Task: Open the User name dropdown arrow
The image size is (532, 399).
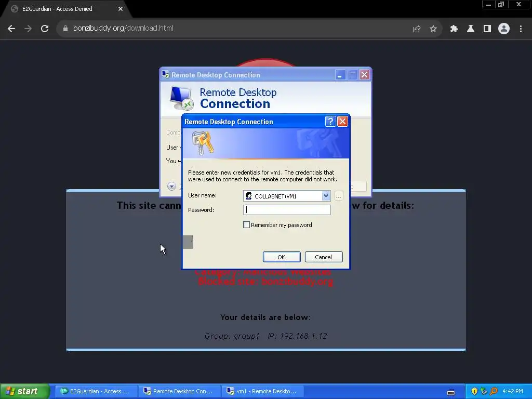Action: pyautogui.click(x=326, y=196)
